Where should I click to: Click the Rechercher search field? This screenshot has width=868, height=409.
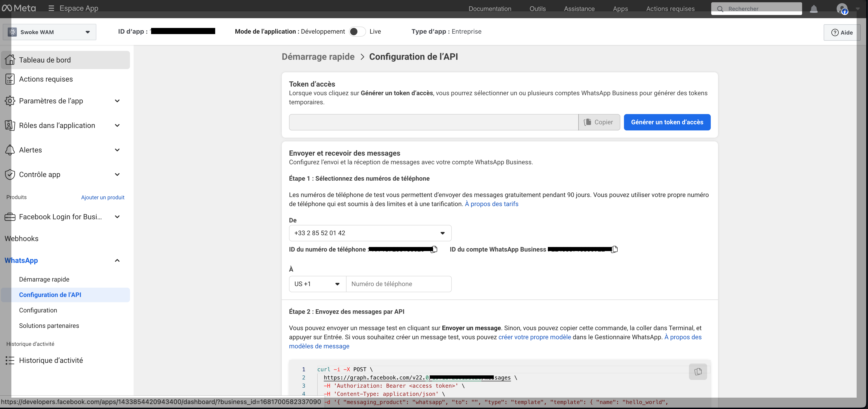(x=756, y=9)
